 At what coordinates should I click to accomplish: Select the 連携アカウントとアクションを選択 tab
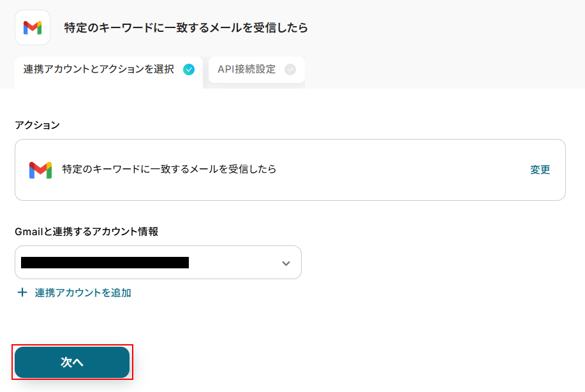pyautogui.click(x=99, y=69)
